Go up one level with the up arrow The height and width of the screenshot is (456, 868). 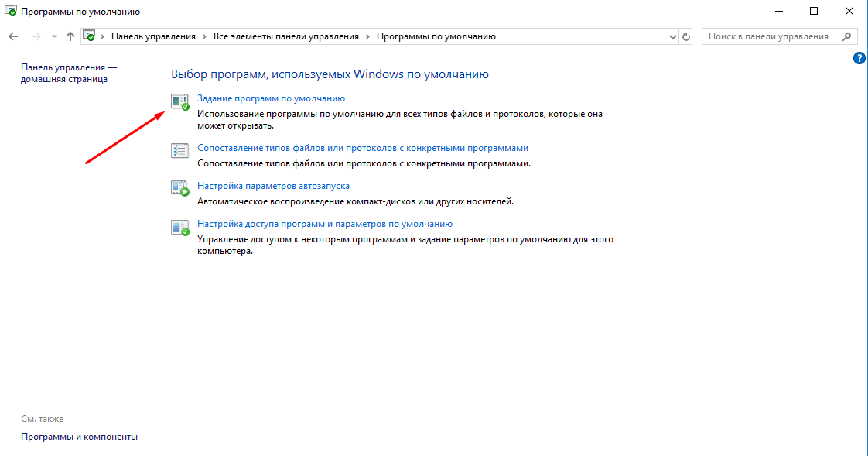pyautogui.click(x=70, y=36)
